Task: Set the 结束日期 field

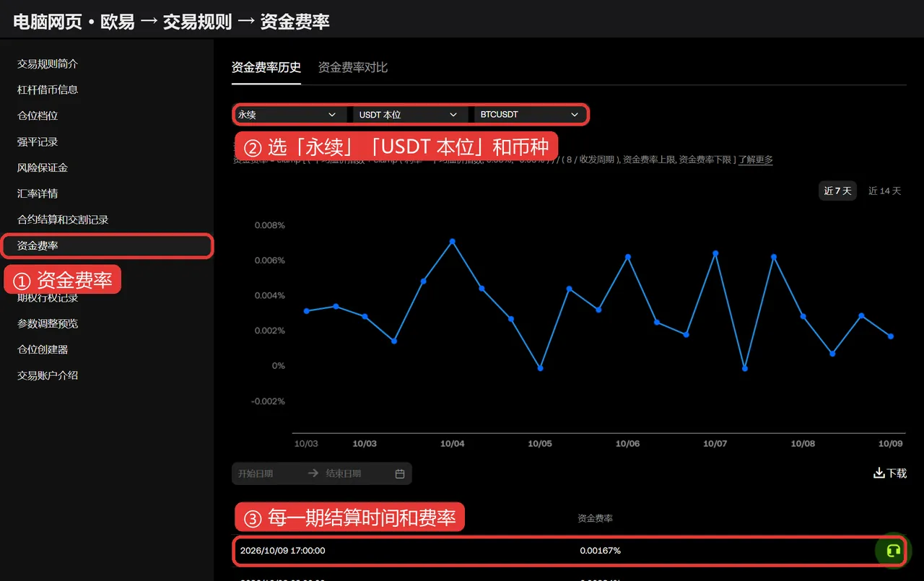Action: pyautogui.click(x=345, y=473)
